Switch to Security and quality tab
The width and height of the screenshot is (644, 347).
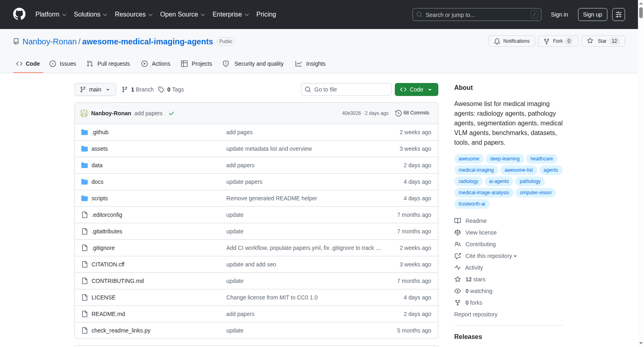click(253, 64)
